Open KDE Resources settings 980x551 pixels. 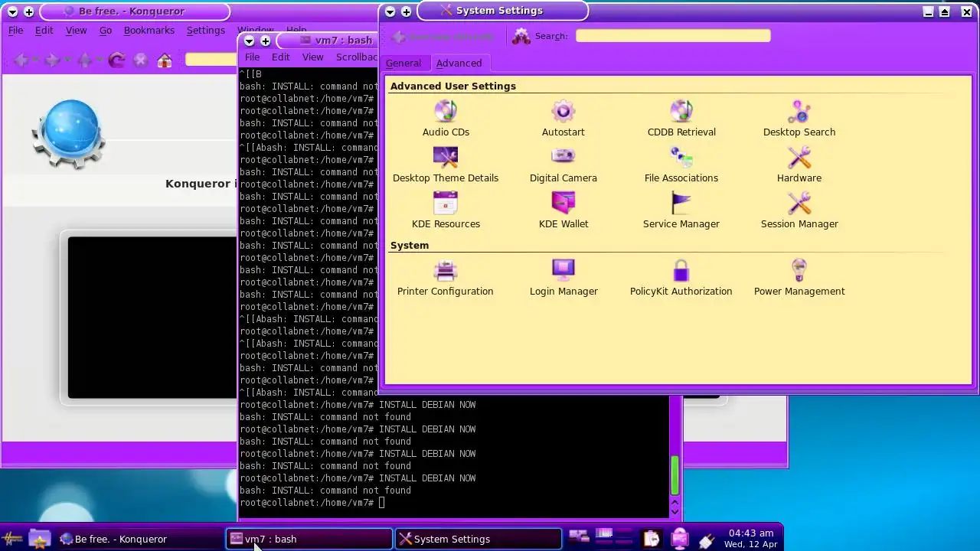click(446, 210)
